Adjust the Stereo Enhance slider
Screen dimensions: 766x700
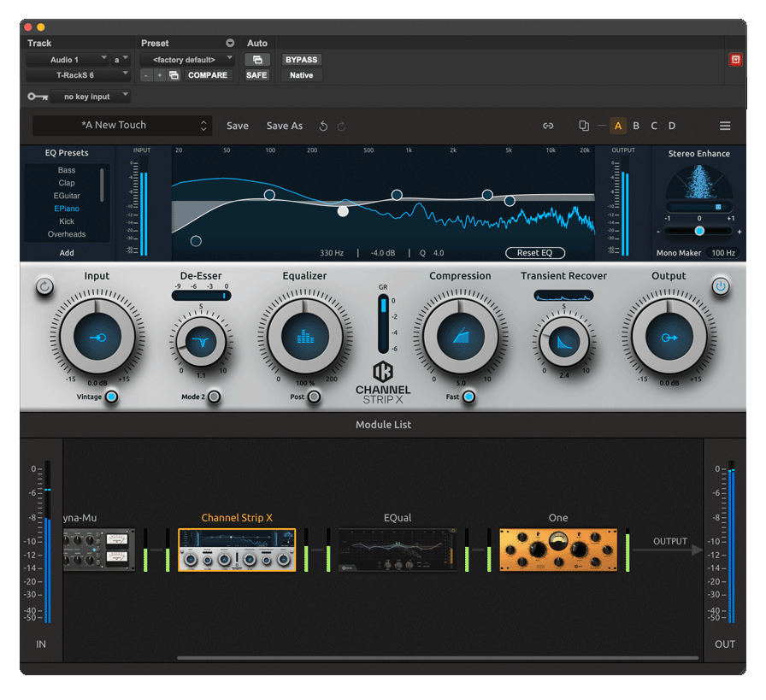tap(698, 231)
